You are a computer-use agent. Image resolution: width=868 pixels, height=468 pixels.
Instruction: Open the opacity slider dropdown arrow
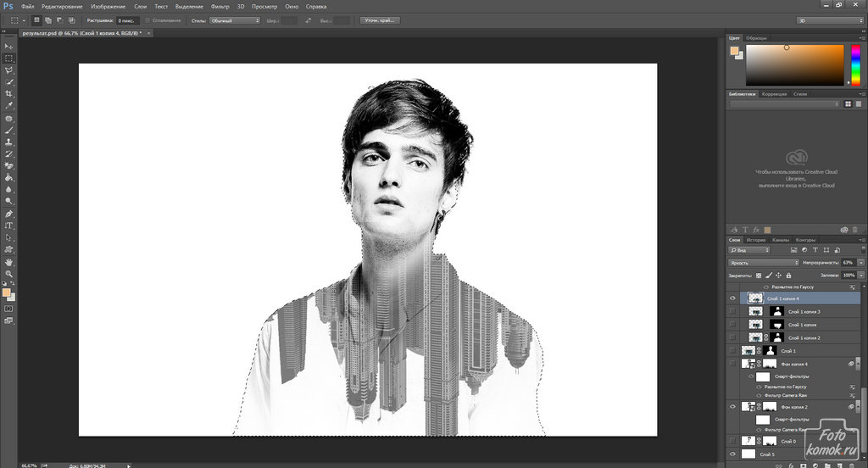(861, 263)
